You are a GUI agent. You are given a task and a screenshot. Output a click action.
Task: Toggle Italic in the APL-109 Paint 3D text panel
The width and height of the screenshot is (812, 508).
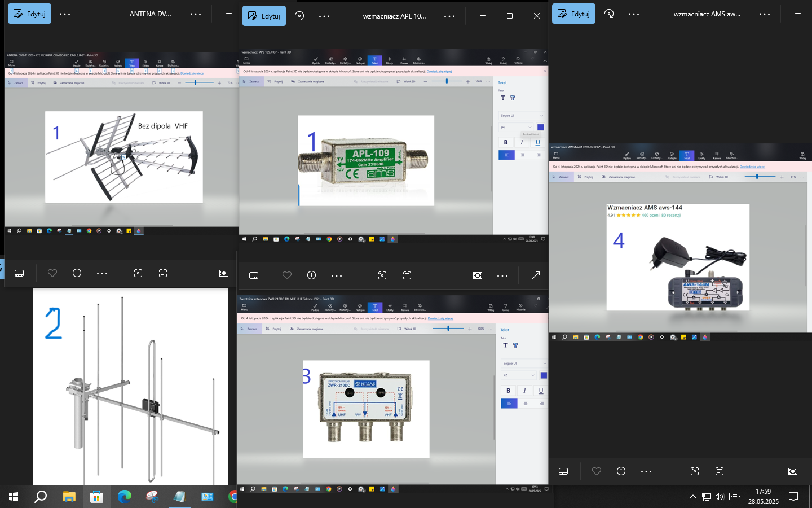(522, 142)
